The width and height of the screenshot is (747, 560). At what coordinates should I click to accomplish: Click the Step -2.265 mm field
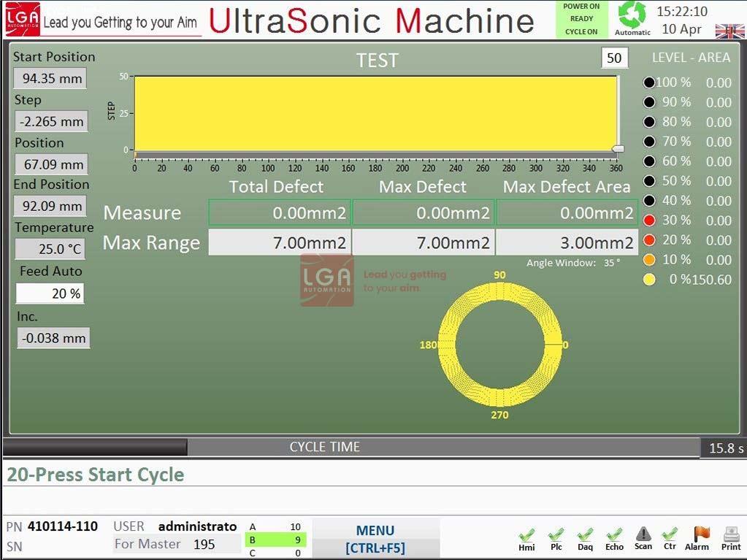(x=51, y=121)
